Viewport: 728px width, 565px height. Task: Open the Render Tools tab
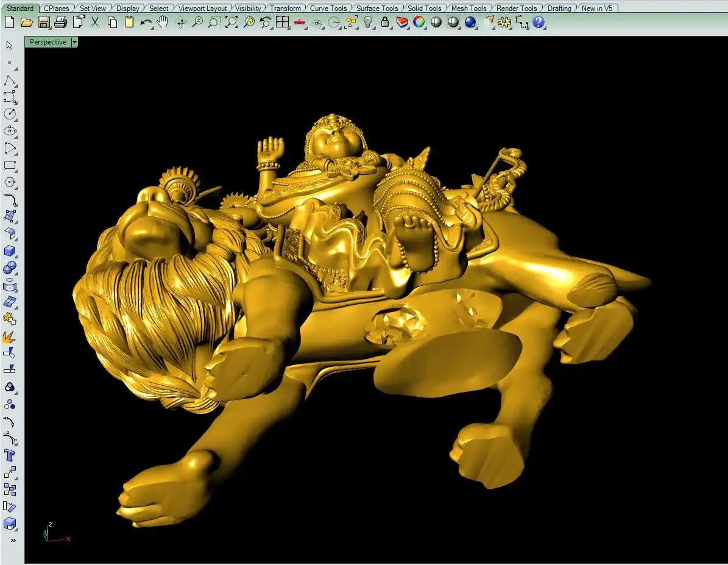(517, 9)
